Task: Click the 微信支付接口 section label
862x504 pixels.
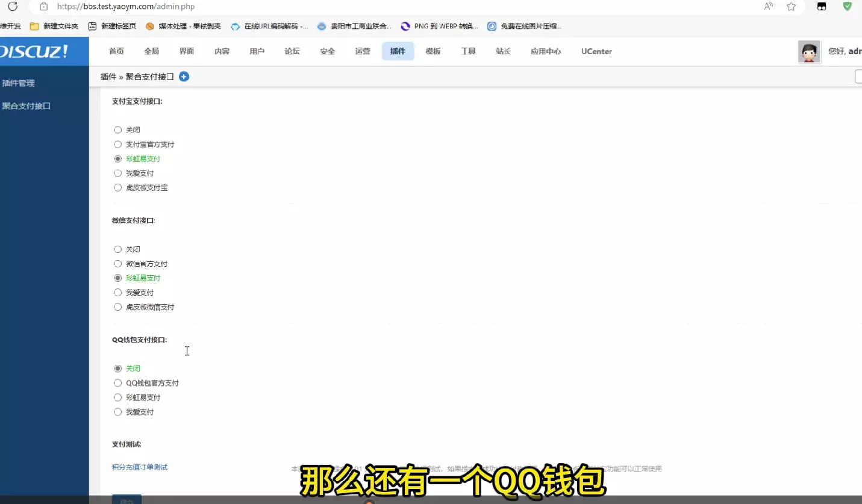Action: pyautogui.click(x=134, y=220)
